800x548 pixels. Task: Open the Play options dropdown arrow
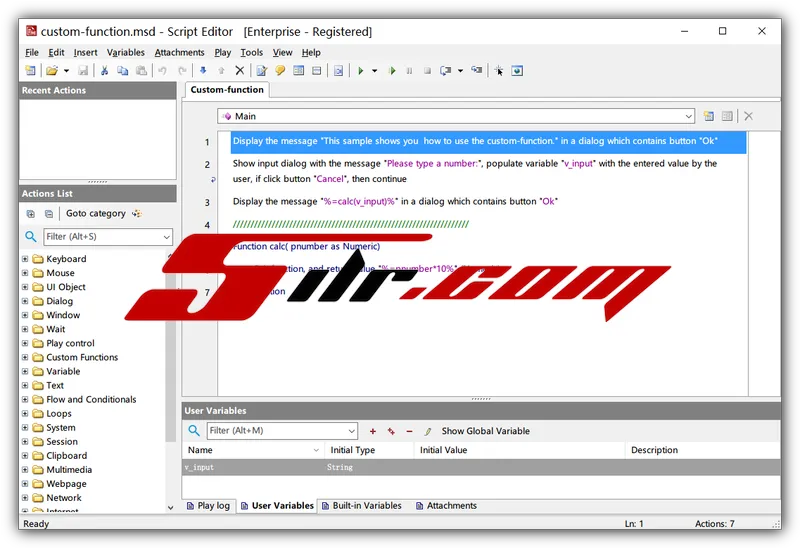tap(374, 71)
